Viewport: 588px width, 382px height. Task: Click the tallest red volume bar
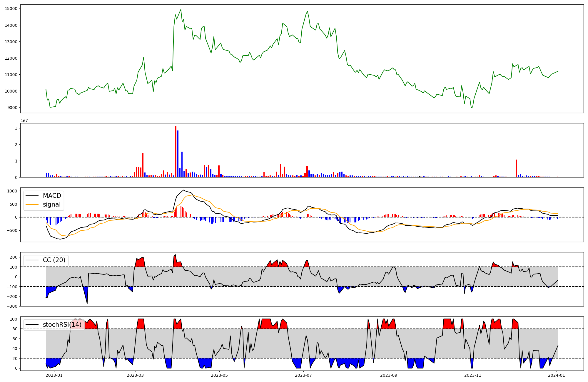click(176, 151)
